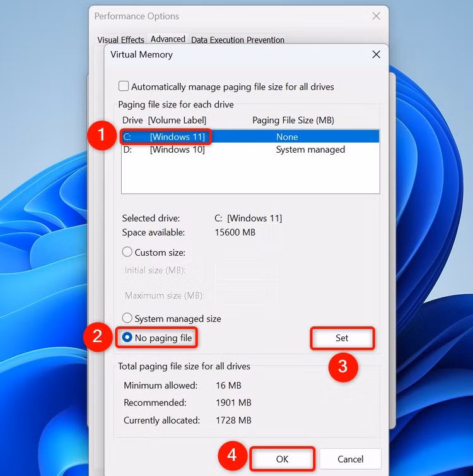Viewport: 473px width, 476px height.
Task: Confirm with the OK button
Action: point(282,459)
